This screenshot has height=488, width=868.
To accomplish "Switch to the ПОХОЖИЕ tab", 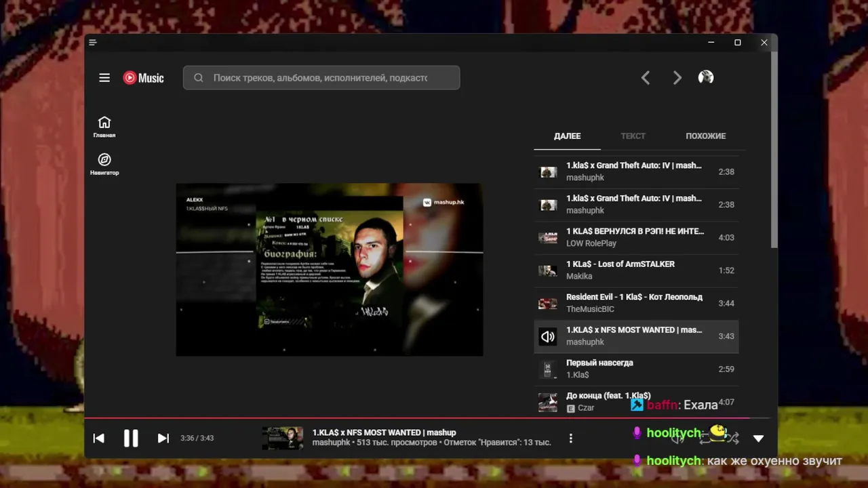I will 706,136.
